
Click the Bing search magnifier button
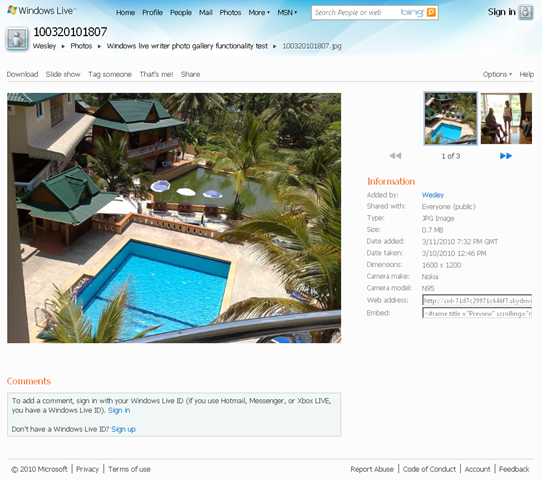(431, 12)
